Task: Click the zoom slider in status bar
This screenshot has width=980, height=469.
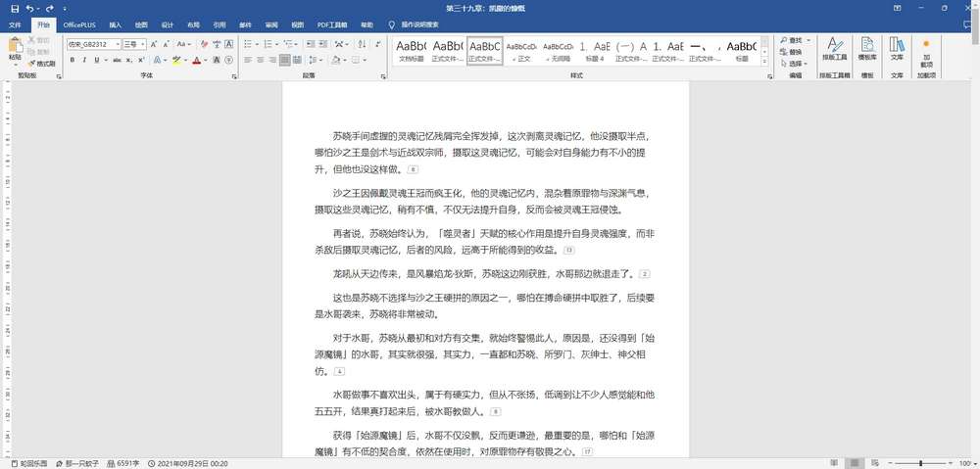Action: click(x=920, y=463)
